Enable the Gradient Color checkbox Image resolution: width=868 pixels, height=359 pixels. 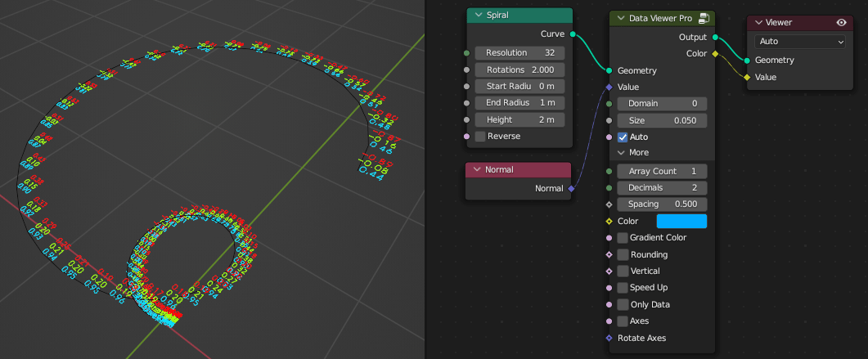pyautogui.click(x=623, y=237)
